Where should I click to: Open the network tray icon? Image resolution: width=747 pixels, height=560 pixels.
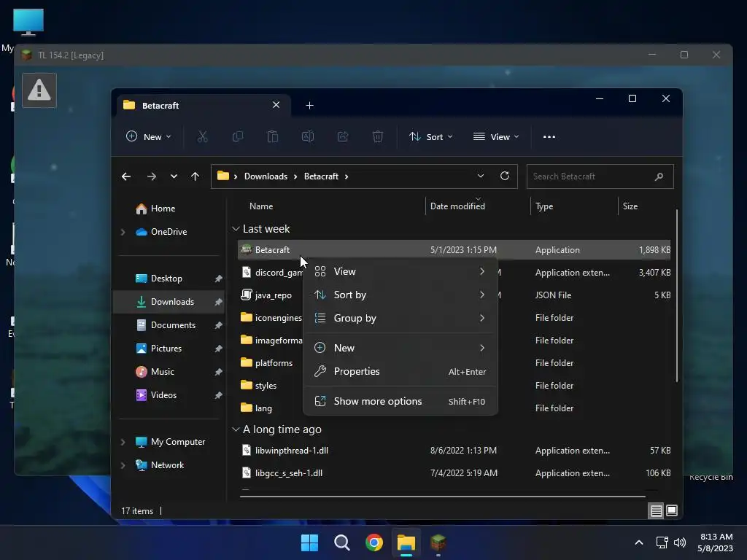coord(662,542)
